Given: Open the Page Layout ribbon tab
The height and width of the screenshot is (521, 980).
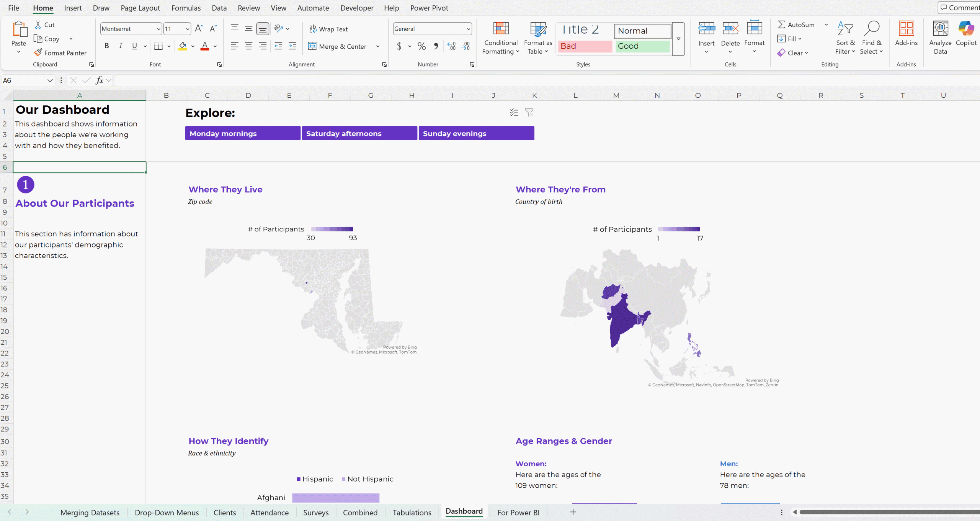Looking at the screenshot, I should [140, 8].
